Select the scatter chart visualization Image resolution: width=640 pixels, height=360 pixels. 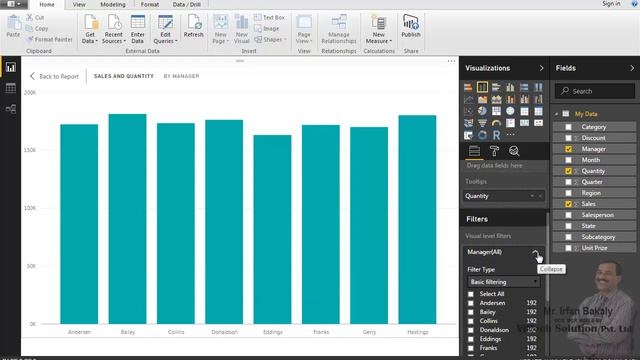[468, 111]
